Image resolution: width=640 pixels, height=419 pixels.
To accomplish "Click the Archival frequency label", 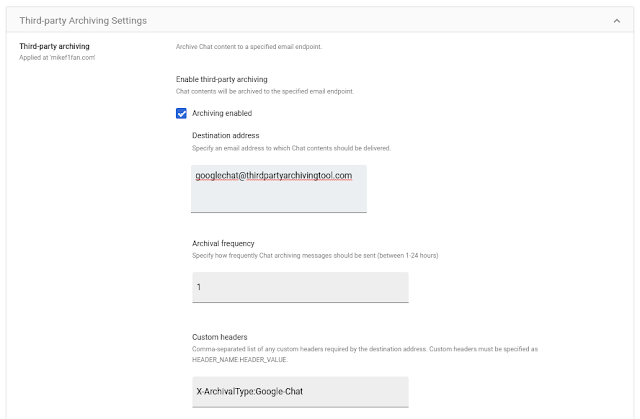I will 223,244.
